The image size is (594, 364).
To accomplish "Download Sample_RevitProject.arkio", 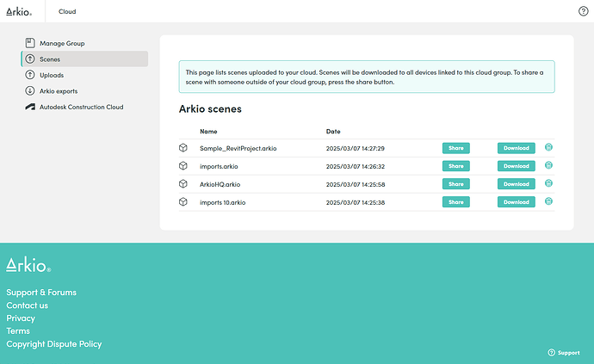I will (517, 148).
